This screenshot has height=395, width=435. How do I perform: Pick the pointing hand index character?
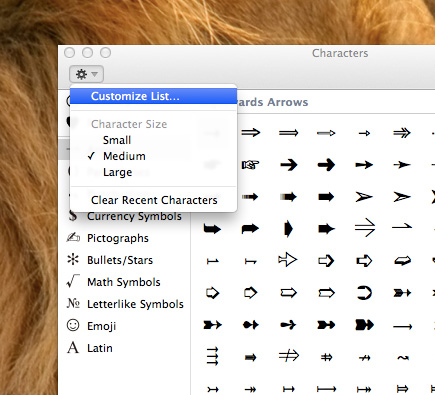[250, 165]
